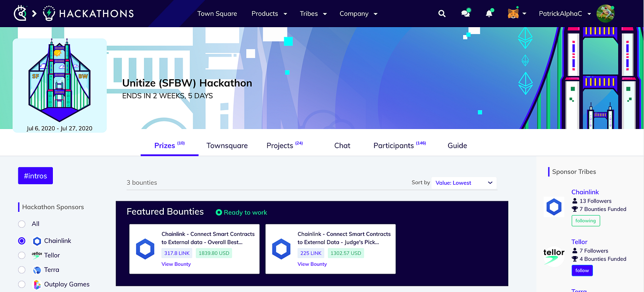Expand the Products menu dropdown

pos(269,14)
